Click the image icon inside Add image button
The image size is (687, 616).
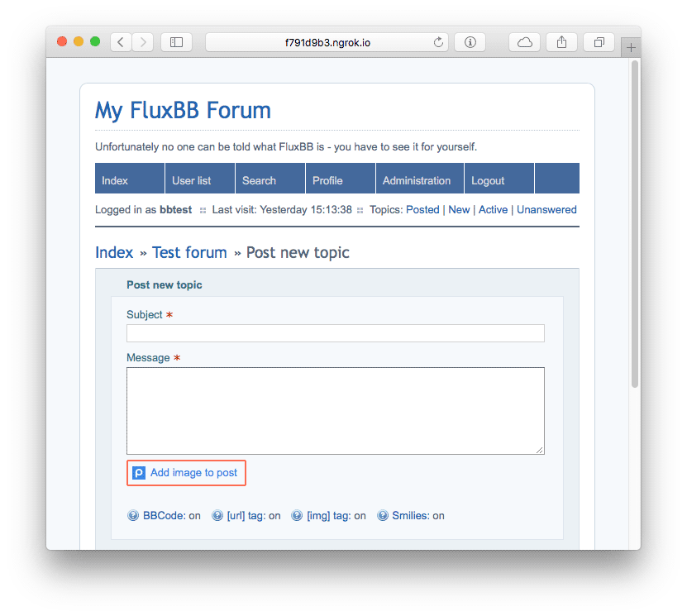(138, 472)
